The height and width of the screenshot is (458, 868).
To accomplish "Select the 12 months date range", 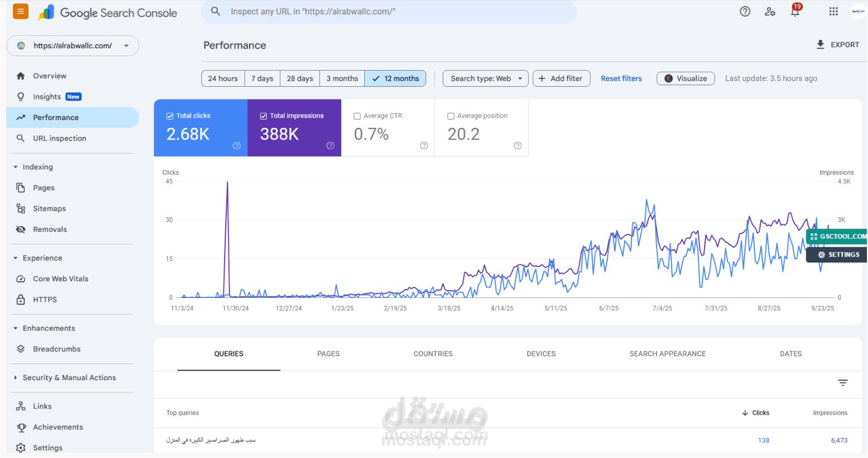I will (395, 78).
